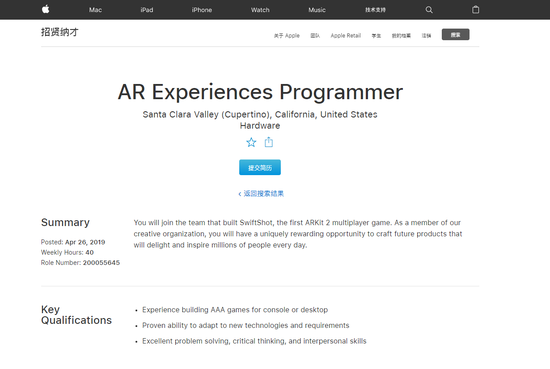Open the 团队 link in the jobs menu

pyautogui.click(x=315, y=35)
